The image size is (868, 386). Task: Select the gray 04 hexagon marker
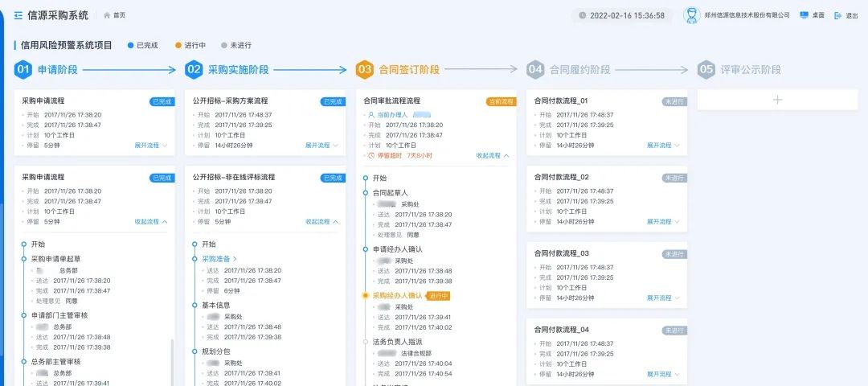tap(535, 70)
